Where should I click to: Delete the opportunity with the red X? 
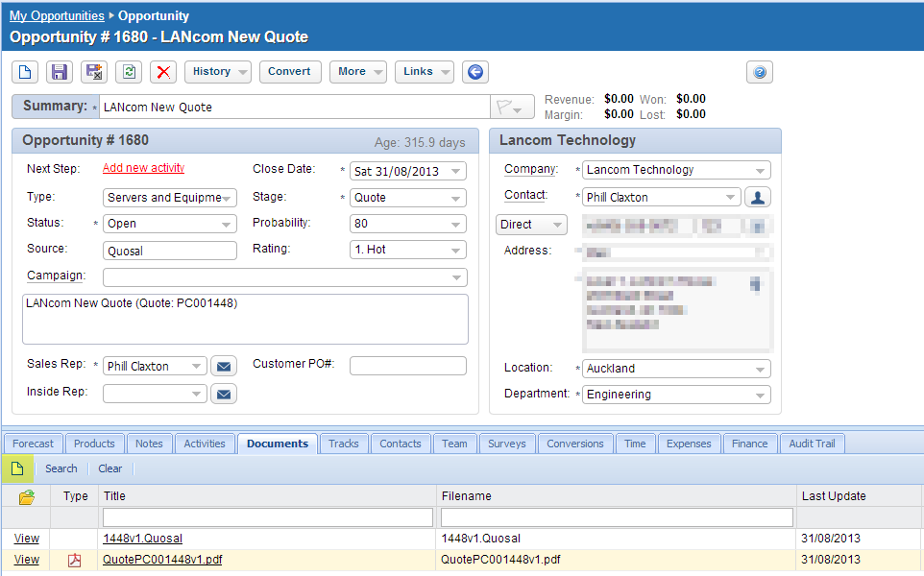[x=163, y=72]
